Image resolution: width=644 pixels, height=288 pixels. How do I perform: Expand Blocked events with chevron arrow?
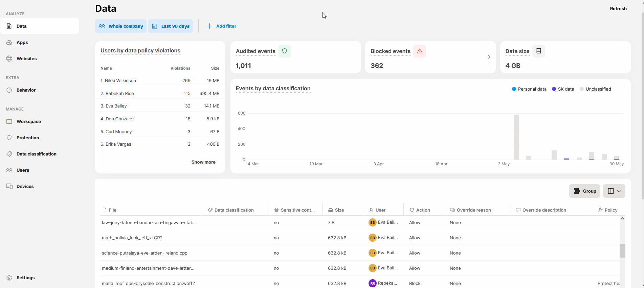[x=489, y=57]
